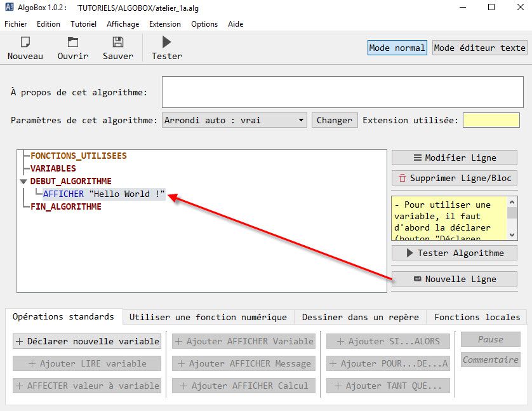Image resolution: width=532 pixels, height=411 pixels.
Task: Click the yellow Extension utilisée field
Action: [x=491, y=120]
